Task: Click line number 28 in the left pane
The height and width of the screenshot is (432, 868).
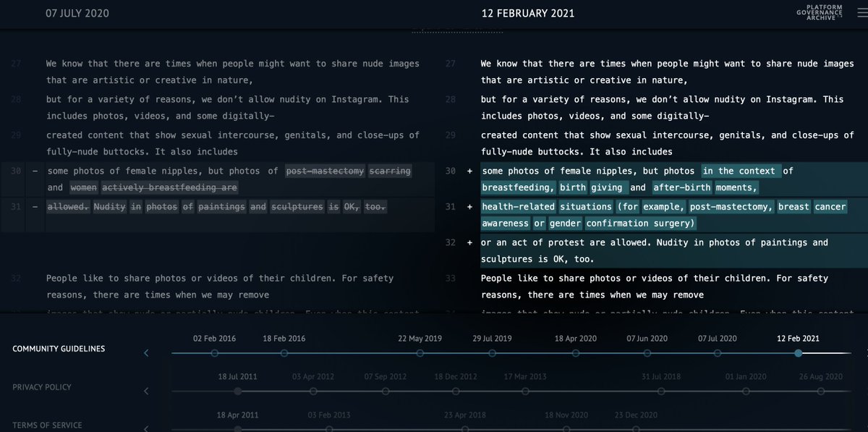Action: tap(17, 100)
